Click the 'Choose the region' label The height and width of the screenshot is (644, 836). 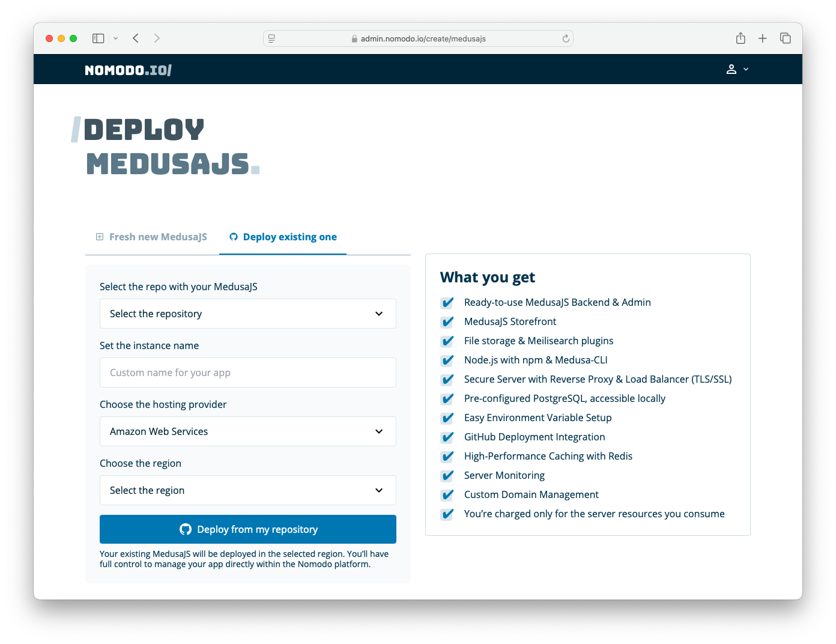pyautogui.click(x=141, y=463)
